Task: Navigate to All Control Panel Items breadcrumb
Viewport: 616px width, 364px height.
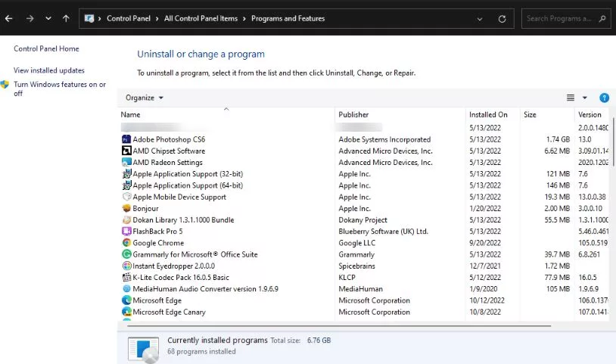Action: pyautogui.click(x=201, y=18)
